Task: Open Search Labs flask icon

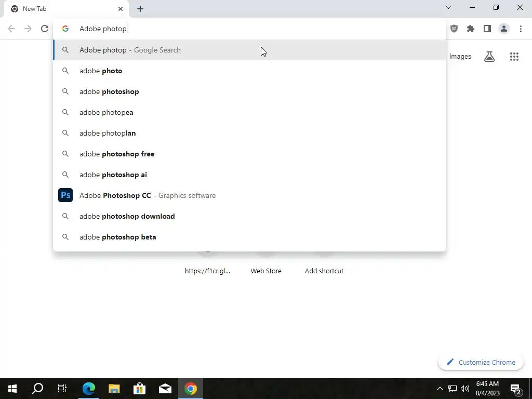Action: coord(489,56)
